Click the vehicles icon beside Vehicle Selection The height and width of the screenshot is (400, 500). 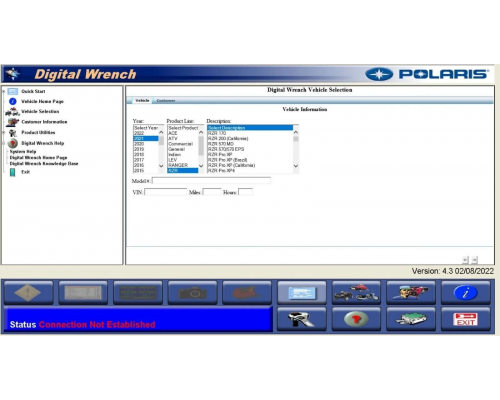click(x=13, y=112)
